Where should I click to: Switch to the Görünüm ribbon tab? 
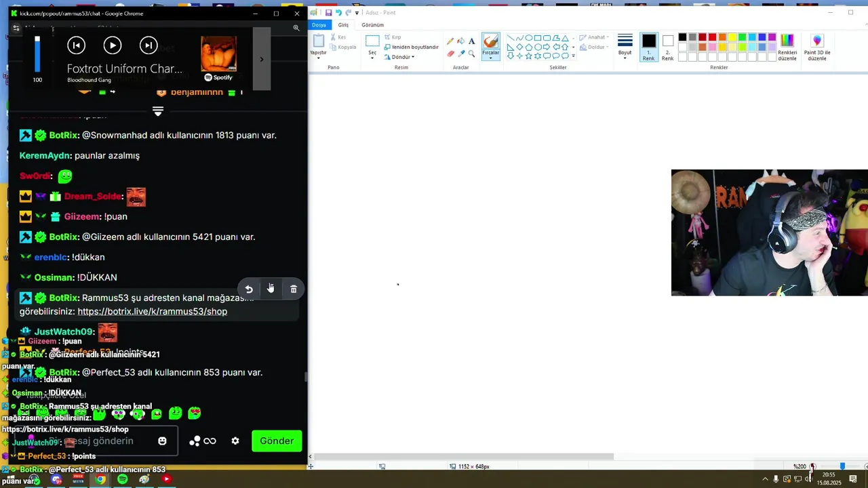tap(372, 25)
